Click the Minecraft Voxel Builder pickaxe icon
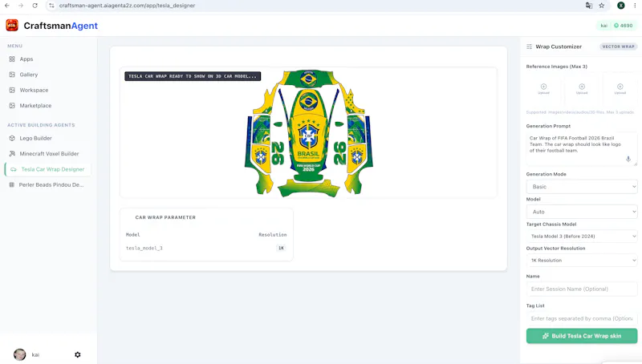The image size is (642, 364). (x=12, y=154)
